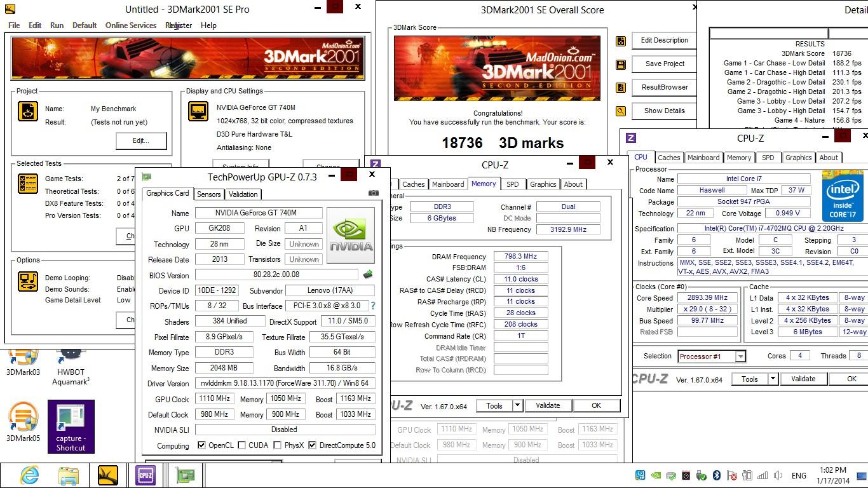Open the File menu in 3DMark2001
Image resolution: width=868 pixels, height=488 pixels.
pyautogui.click(x=14, y=25)
